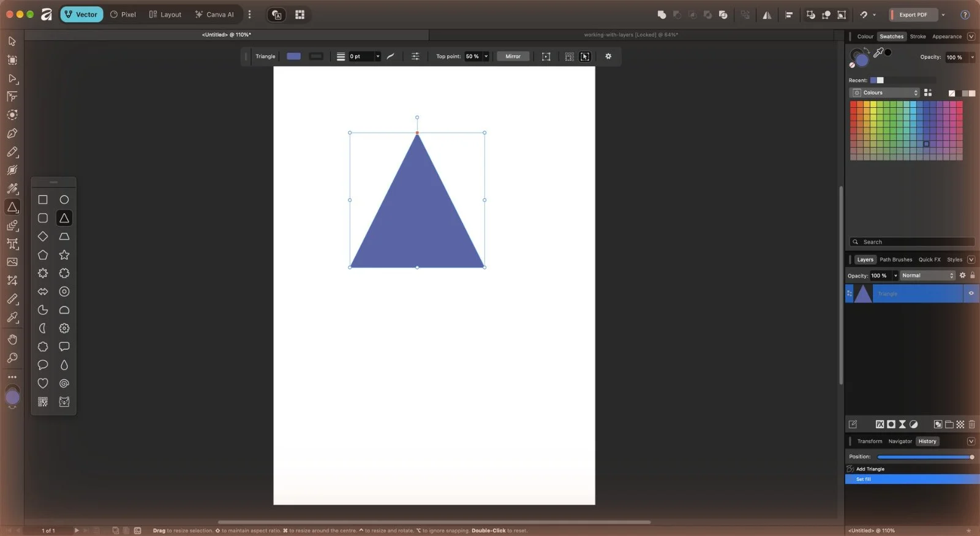Choose the Star shape tool
980x536 pixels.
(x=64, y=255)
